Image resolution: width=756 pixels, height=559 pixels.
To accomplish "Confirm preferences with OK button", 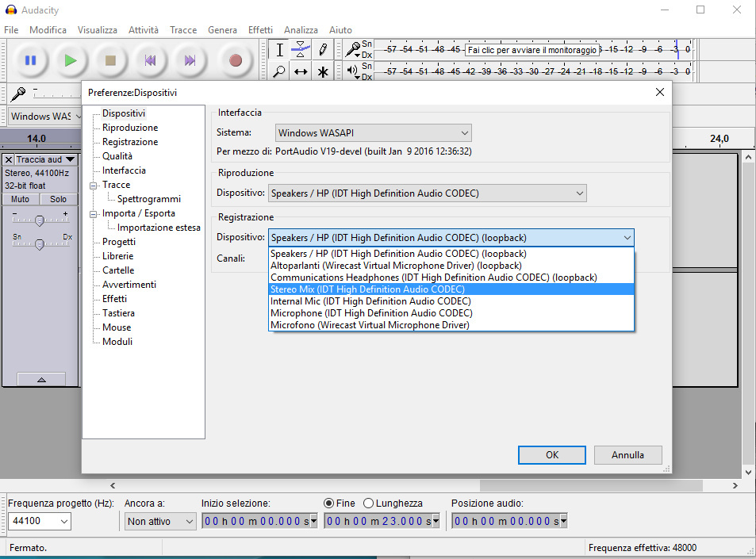I will 552,455.
